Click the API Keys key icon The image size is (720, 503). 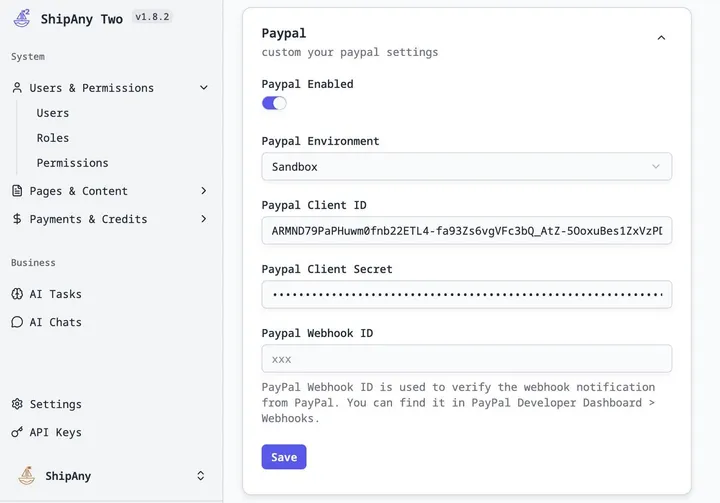(x=17, y=432)
